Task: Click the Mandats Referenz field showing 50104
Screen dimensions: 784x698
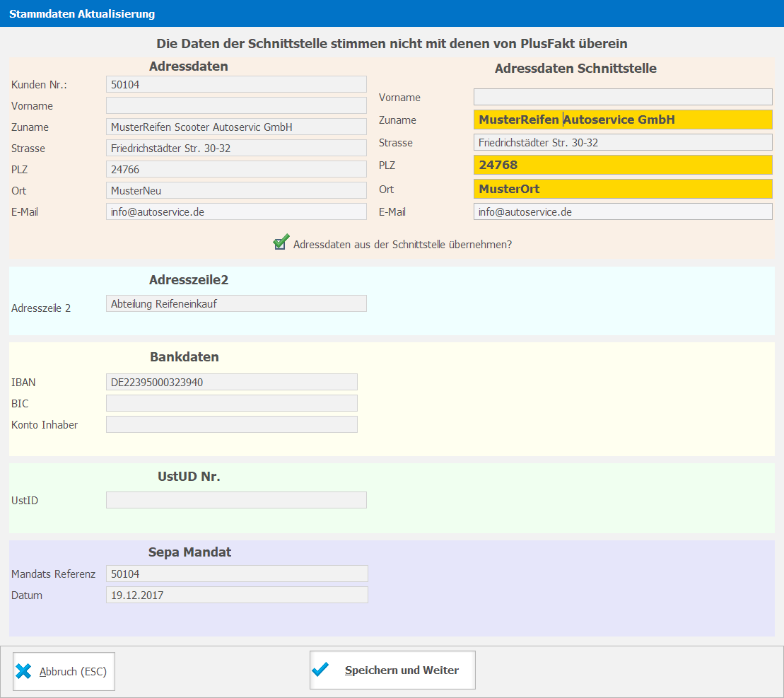Action: (237, 574)
